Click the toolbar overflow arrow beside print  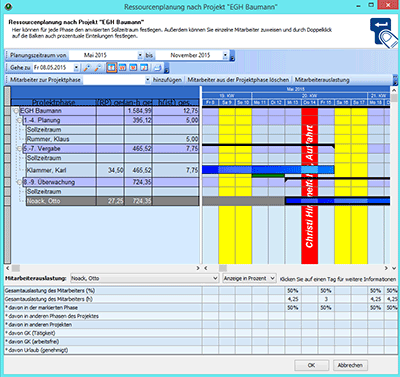(166, 68)
